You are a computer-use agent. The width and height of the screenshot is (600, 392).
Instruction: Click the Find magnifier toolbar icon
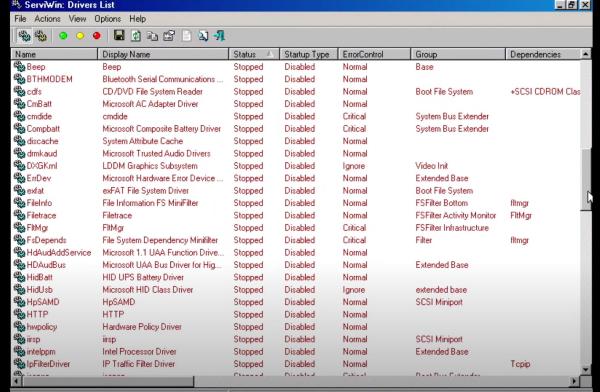click(x=203, y=36)
